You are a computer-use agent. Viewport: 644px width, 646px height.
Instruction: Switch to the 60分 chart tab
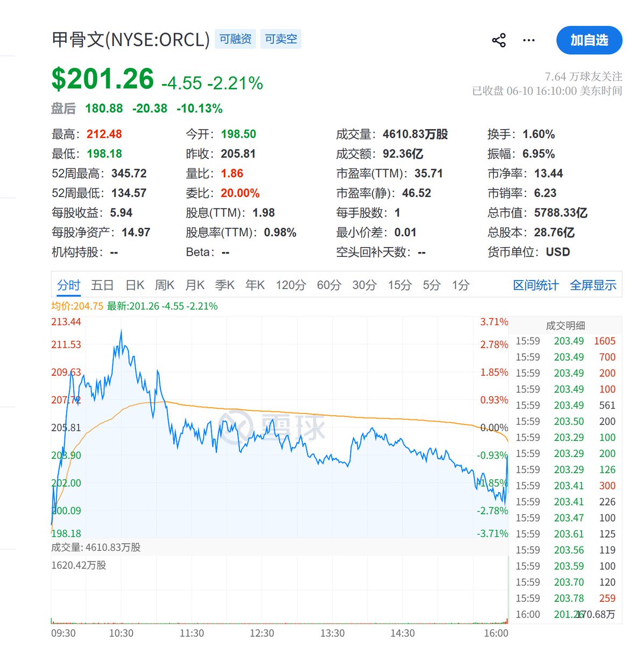point(329,285)
